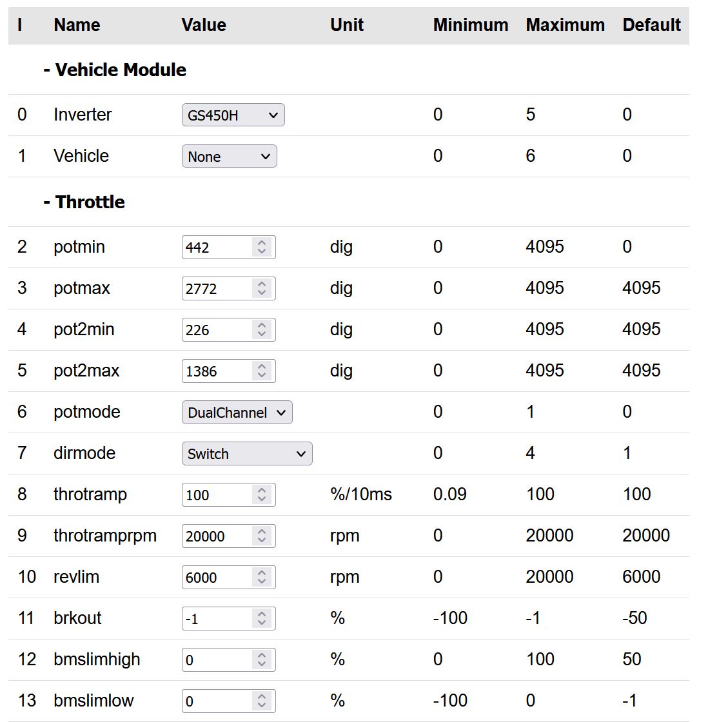Click the potmin stepper arrows
Image resolution: width=728 pixels, height=722 pixels.
[x=261, y=247]
